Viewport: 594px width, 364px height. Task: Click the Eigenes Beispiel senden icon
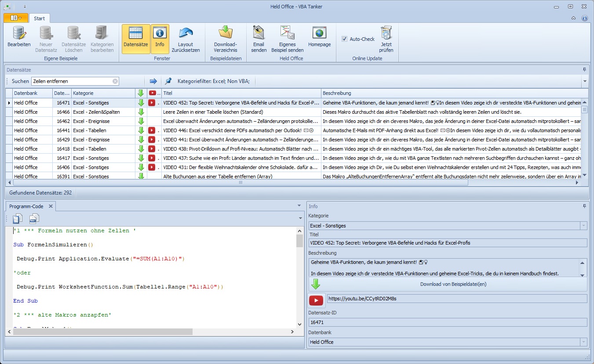(288, 33)
